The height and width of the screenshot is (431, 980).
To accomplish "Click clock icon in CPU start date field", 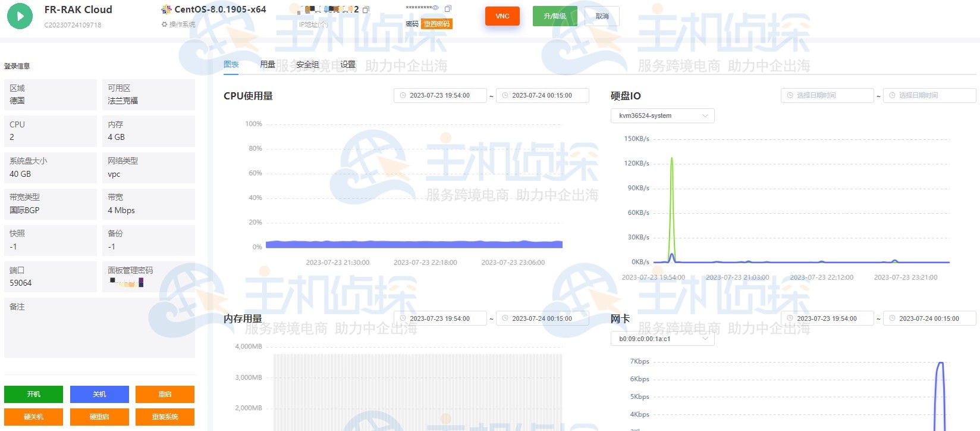I will [403, 95].
